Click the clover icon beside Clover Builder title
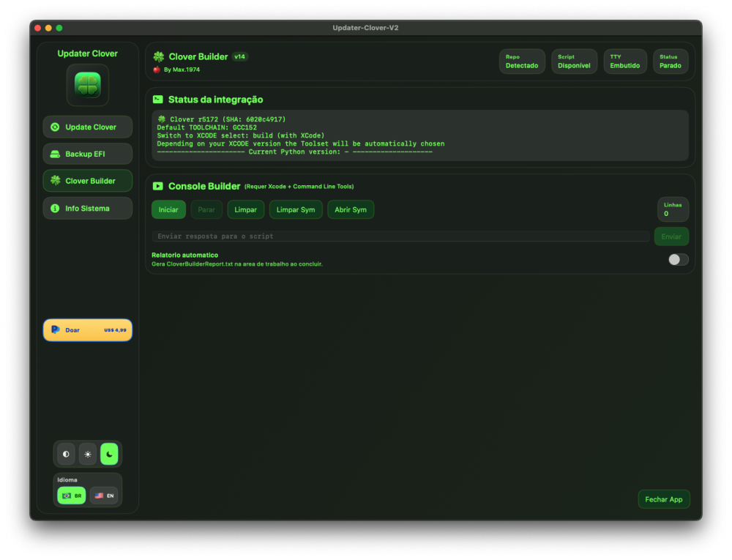 point(159,56)
